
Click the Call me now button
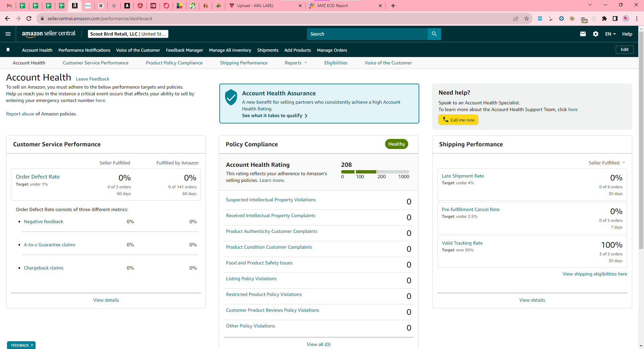pyautogui.click(x=458, y=120)
